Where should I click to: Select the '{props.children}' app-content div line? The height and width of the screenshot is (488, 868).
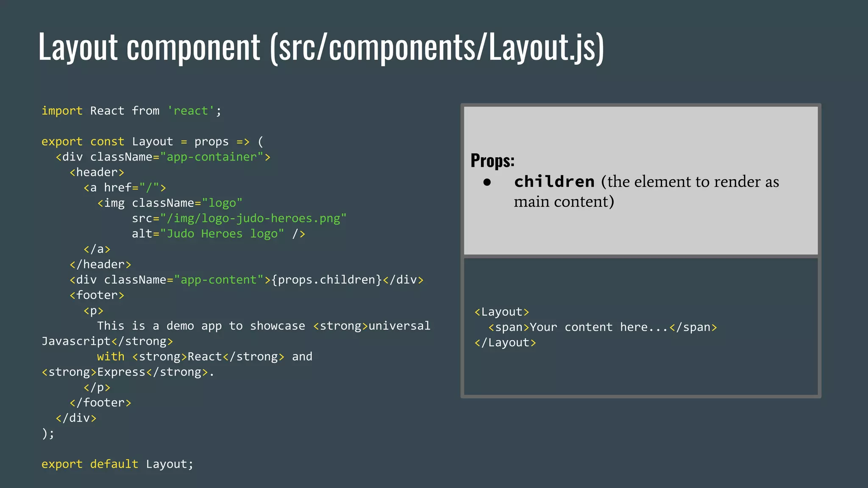246,280
